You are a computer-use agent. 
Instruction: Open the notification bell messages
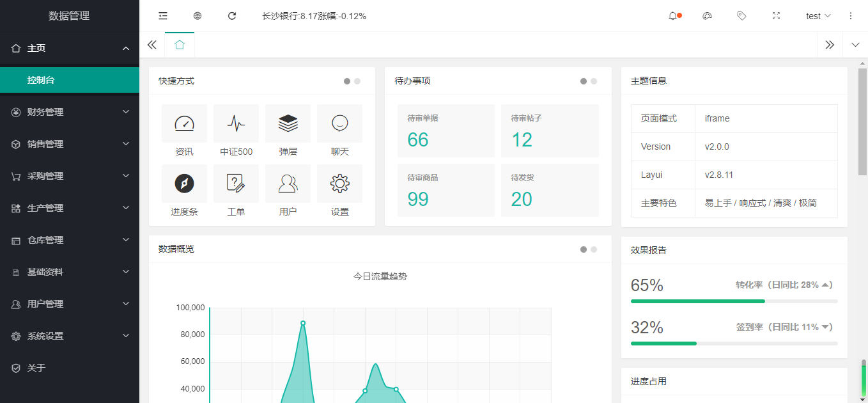(x=673, y=16)
